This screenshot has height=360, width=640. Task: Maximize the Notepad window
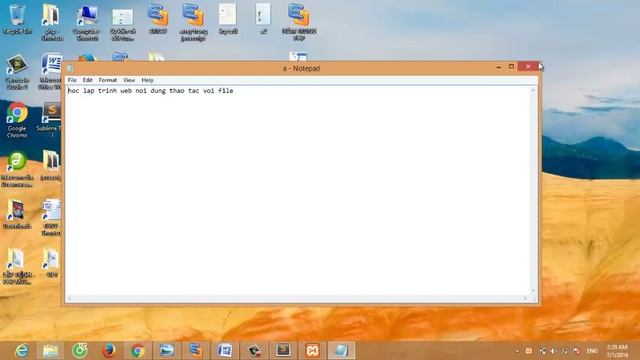pyautogui.click(x=511, y=67)
